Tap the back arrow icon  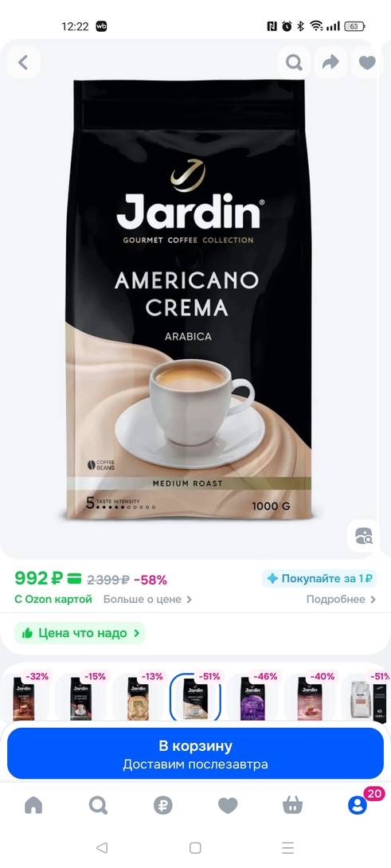tap(23, 63)
